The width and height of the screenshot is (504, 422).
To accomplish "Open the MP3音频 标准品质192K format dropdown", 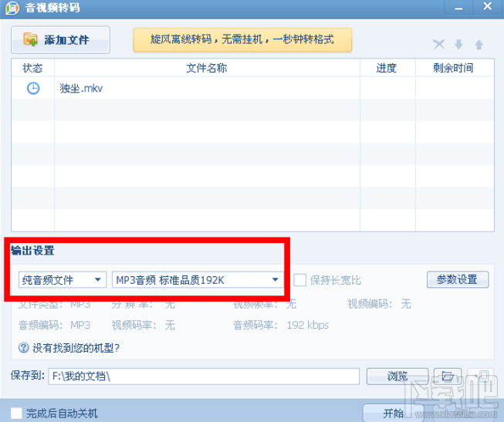I will point(198,280).
